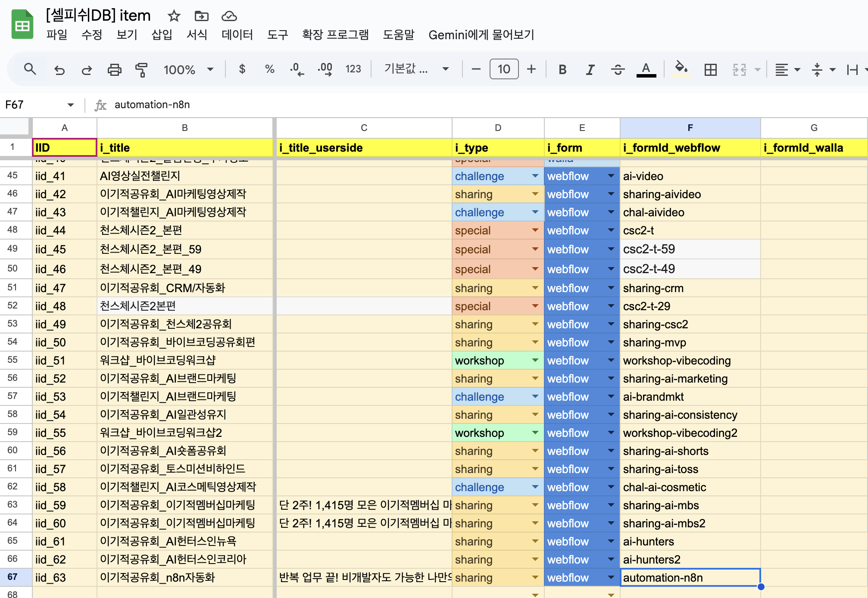The height and width of the screenshot is (598, 868).
Task: Toggle italic formatting button
Action: point(590,69)
